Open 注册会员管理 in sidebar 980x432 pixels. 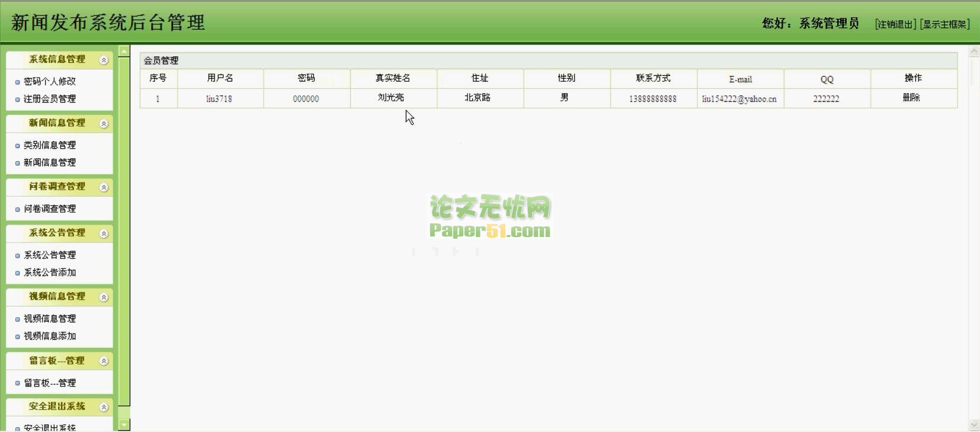pyautogui.click(x=50, y=99)
